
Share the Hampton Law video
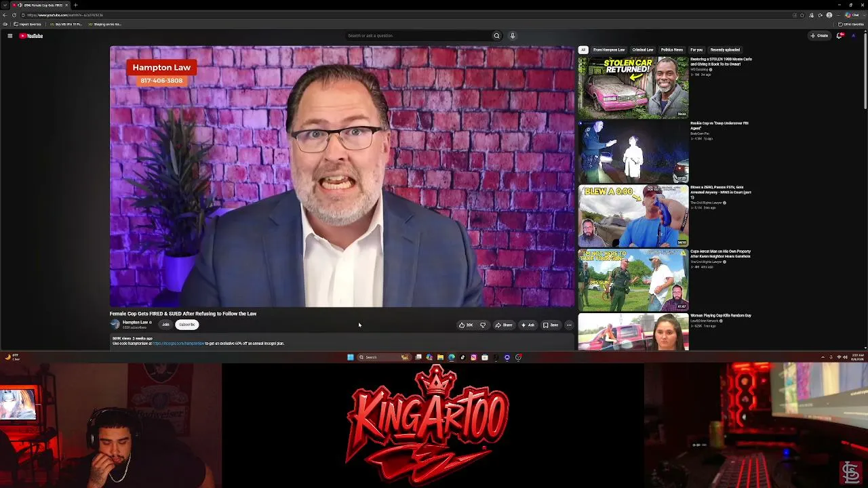pos(504,325)
